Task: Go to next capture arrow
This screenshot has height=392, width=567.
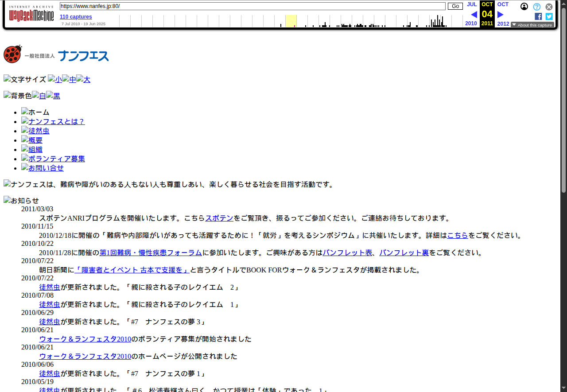Action: (x=500, y=15)
